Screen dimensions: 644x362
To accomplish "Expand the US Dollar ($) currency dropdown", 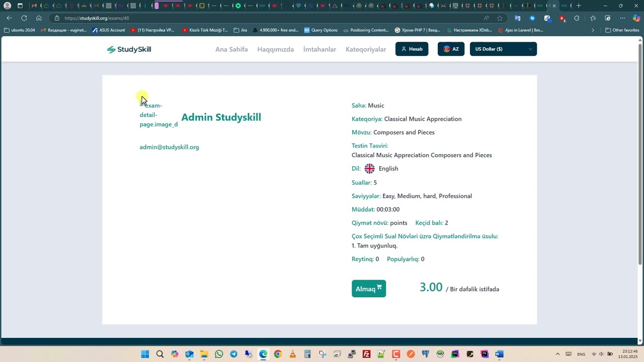I will [x=503, y=49].
